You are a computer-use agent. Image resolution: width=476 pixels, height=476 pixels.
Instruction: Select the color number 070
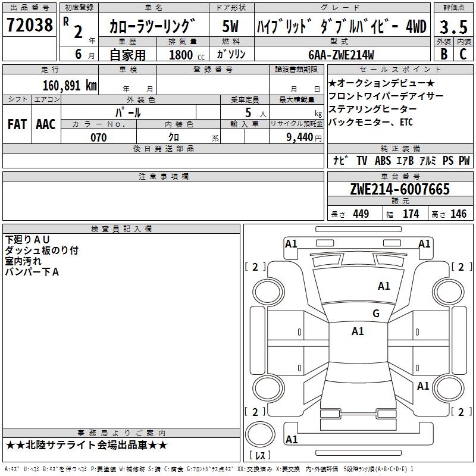point(99,137)
